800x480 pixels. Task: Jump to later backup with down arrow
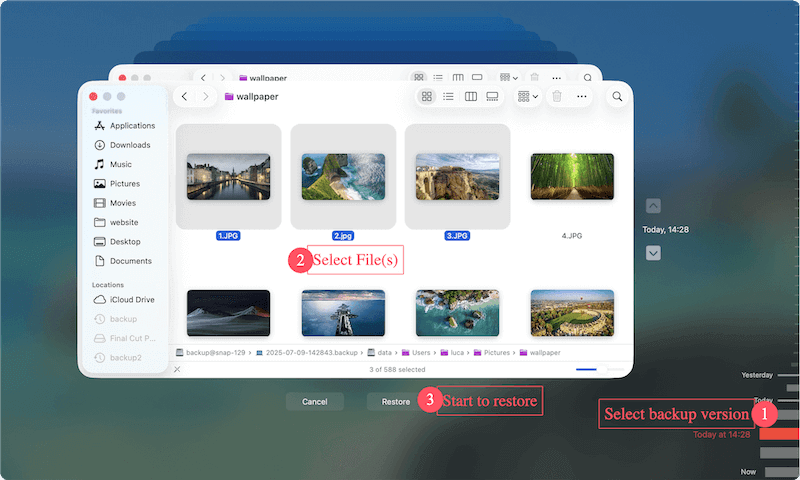coord(653,253)
